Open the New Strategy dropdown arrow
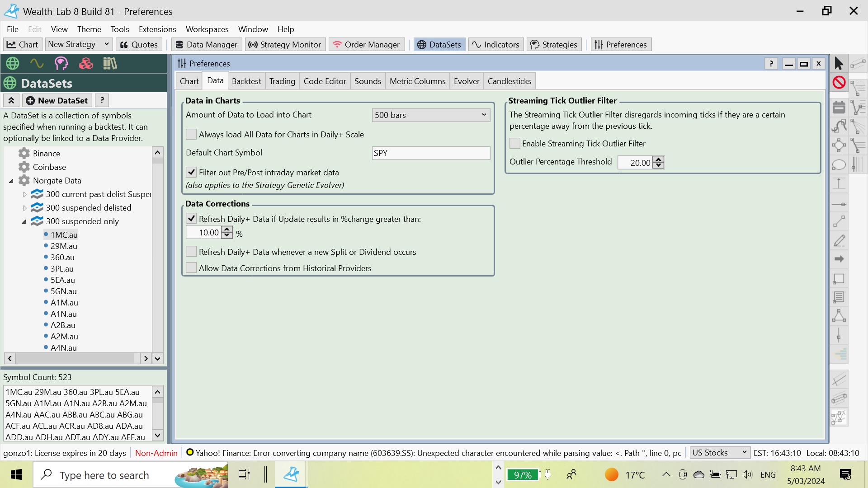This screenshot has width=868, height=488. (x=107, y=44)
